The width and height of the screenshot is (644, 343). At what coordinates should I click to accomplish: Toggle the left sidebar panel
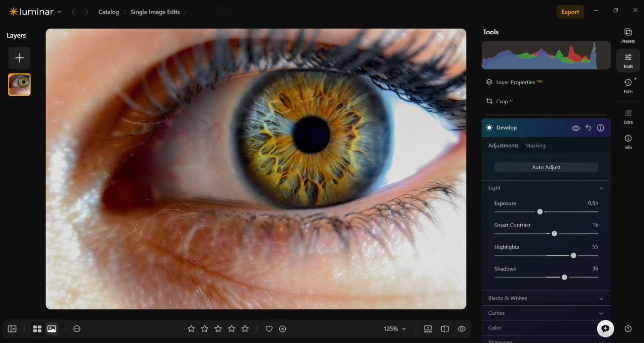12,329
